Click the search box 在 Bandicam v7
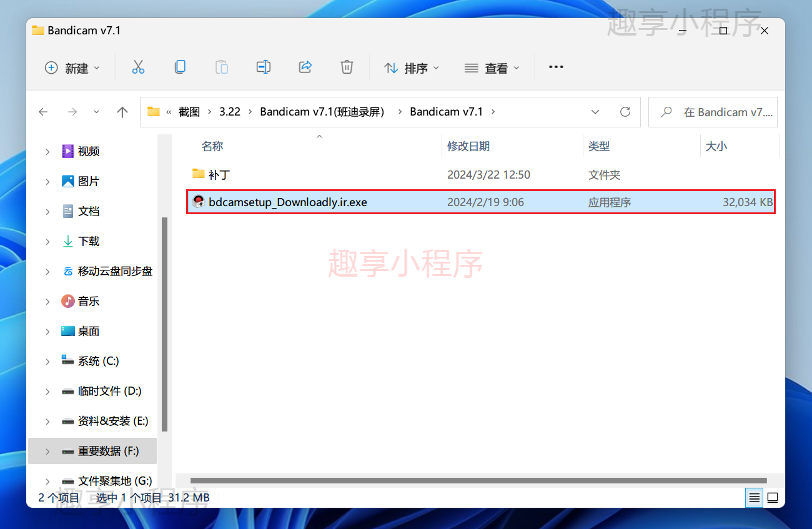Viewport: 812px width, 529px height. (x=713, y=112)
